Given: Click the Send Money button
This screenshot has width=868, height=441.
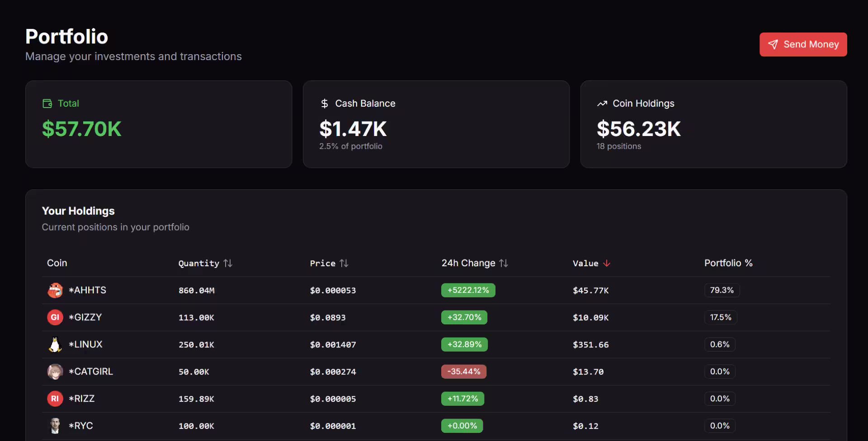Looking at the screenshot, I should pyautogui.click(x=803, y=44).
